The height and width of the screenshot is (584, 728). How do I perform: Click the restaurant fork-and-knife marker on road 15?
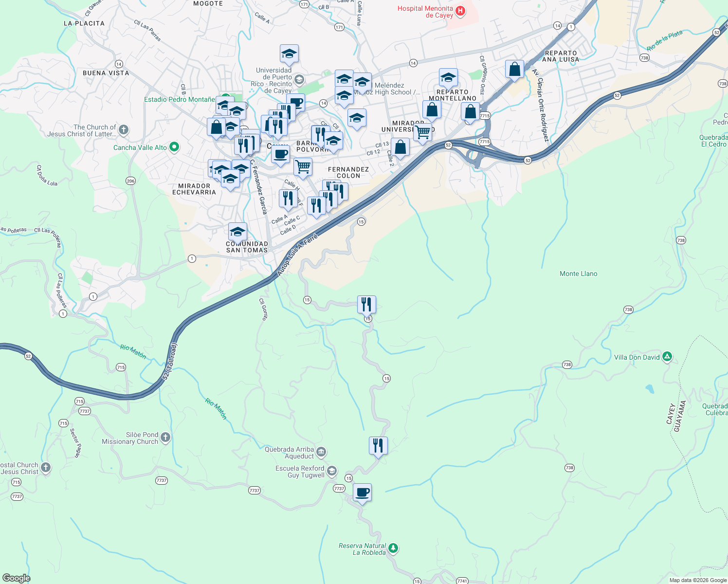[x=367, y=304]
